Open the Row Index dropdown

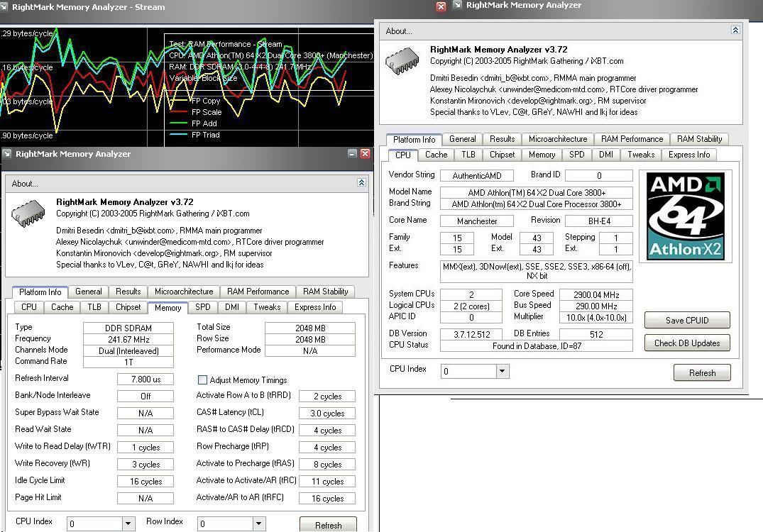[x=259, y=523]
